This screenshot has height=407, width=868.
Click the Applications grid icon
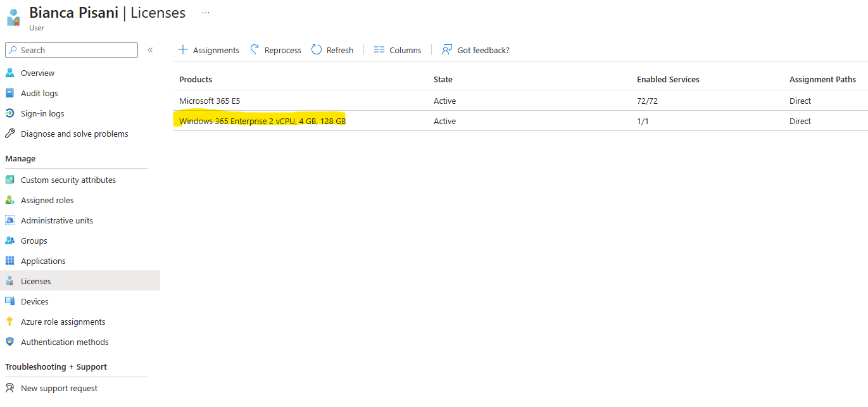(9, 261)
